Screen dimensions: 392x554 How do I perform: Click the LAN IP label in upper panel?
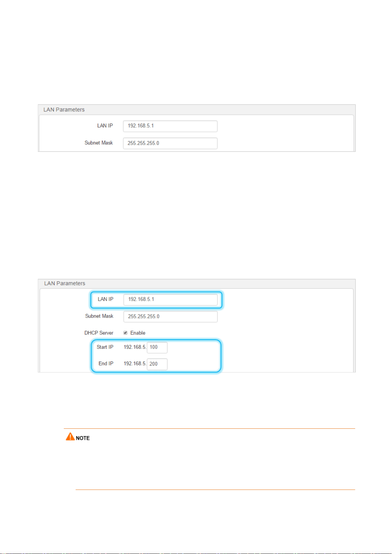[x=105, y=126]
